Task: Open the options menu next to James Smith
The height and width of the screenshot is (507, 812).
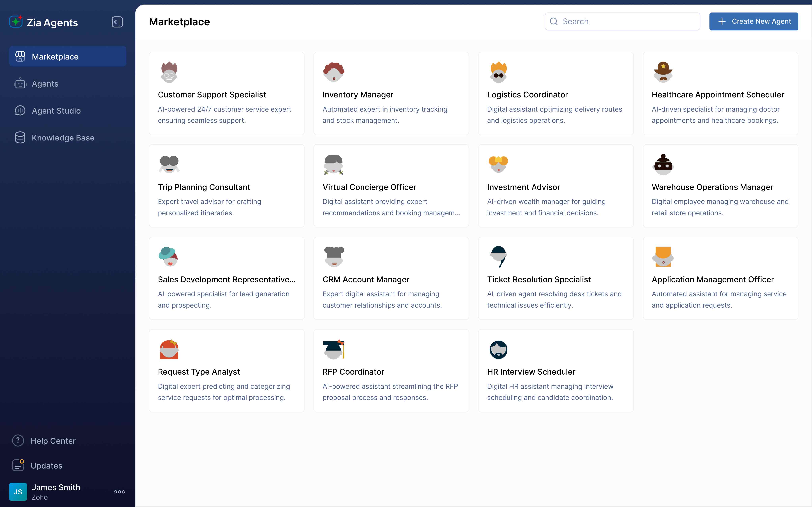Action: tap(119, 492)
